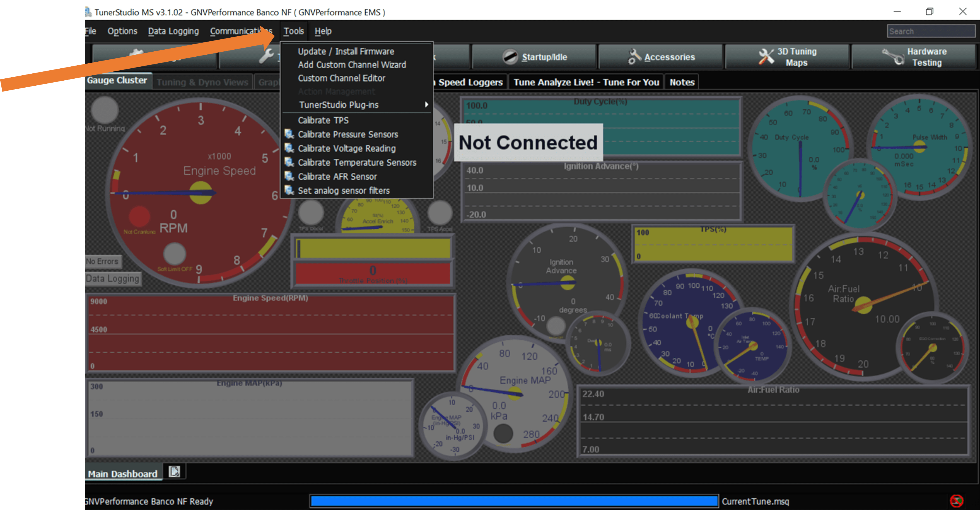Click the Startup/Idle gauge icon
The width and height of the screenshot is (980, 510).
tap(510, 57)
